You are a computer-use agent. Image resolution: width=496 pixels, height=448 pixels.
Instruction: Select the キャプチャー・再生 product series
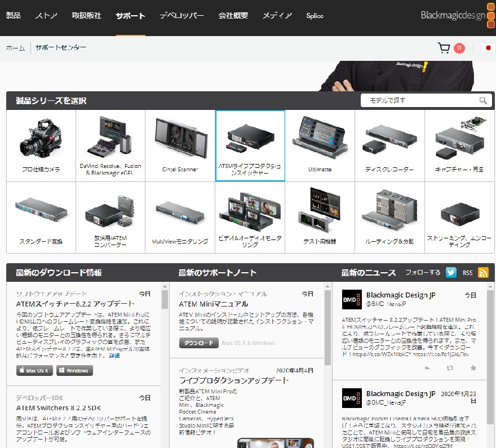point(459,146)
